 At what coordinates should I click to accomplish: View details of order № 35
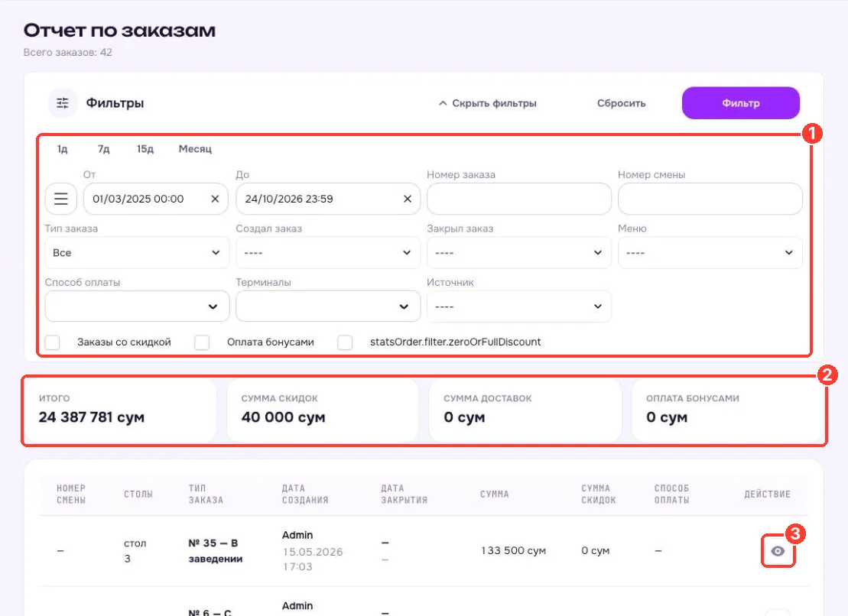click(778, 551)
